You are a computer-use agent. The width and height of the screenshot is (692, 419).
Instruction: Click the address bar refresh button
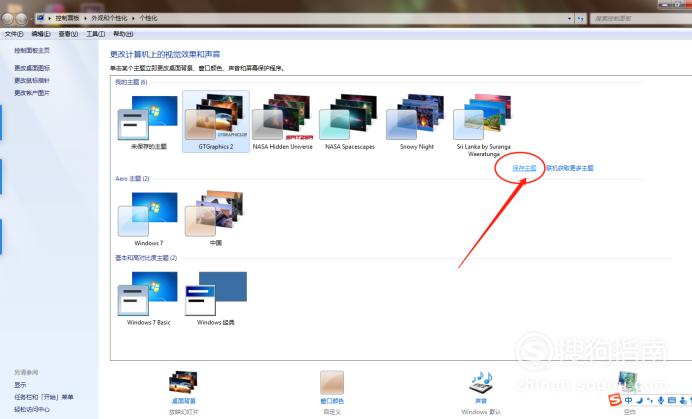point(580,19)
